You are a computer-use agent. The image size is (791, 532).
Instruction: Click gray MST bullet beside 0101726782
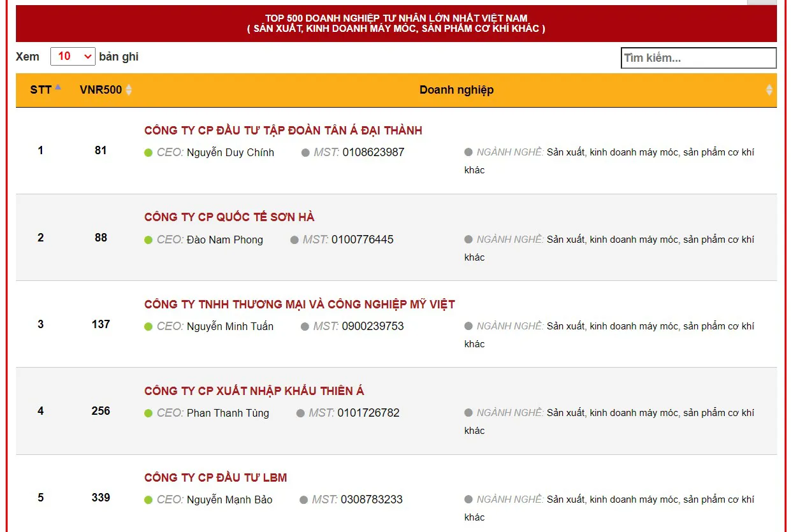tap(300, 413)
